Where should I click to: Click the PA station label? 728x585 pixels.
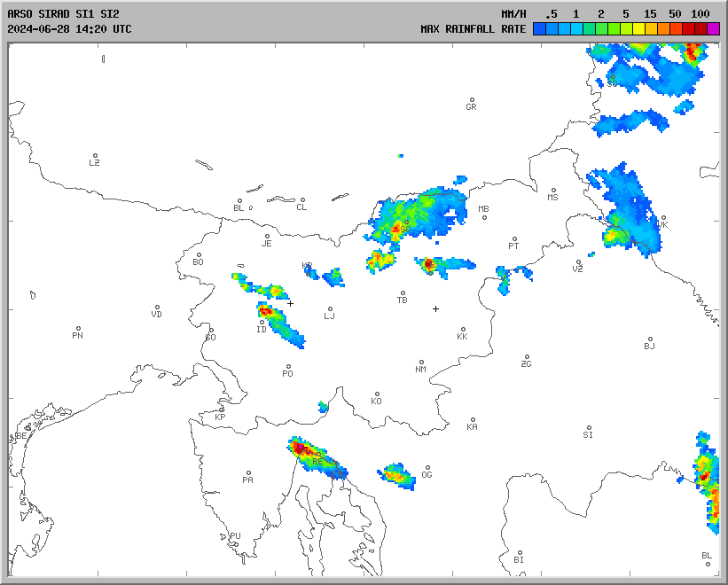pyautogui.click(x=248, y=480)
